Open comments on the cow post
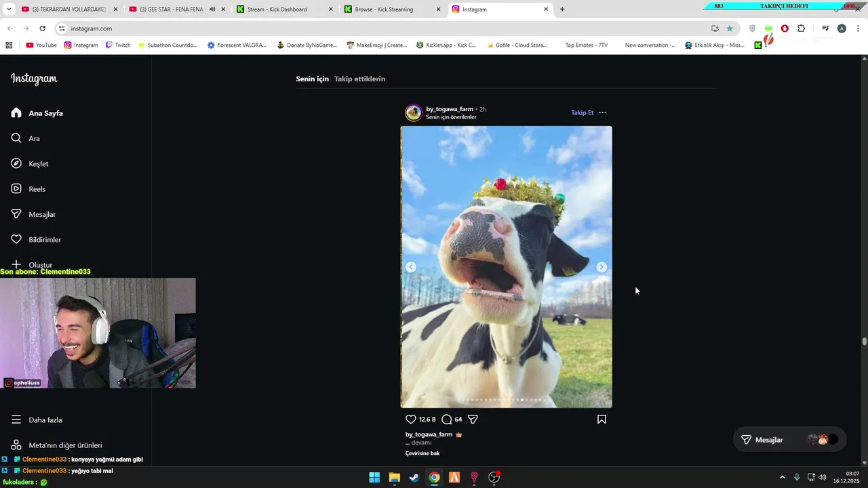Image resolution: width=868 pixels, height=488 pixels. [x=447, y=420]
